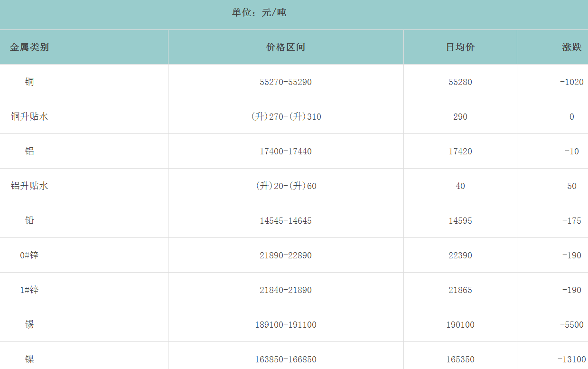
Task: Click the 0#锌 row label
Action: click(29, 255)
